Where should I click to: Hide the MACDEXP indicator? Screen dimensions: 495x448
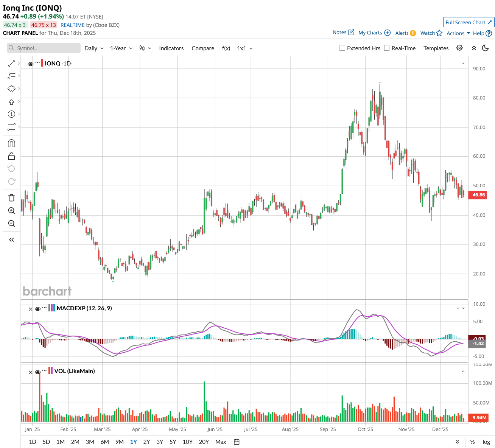pos(38,309)
